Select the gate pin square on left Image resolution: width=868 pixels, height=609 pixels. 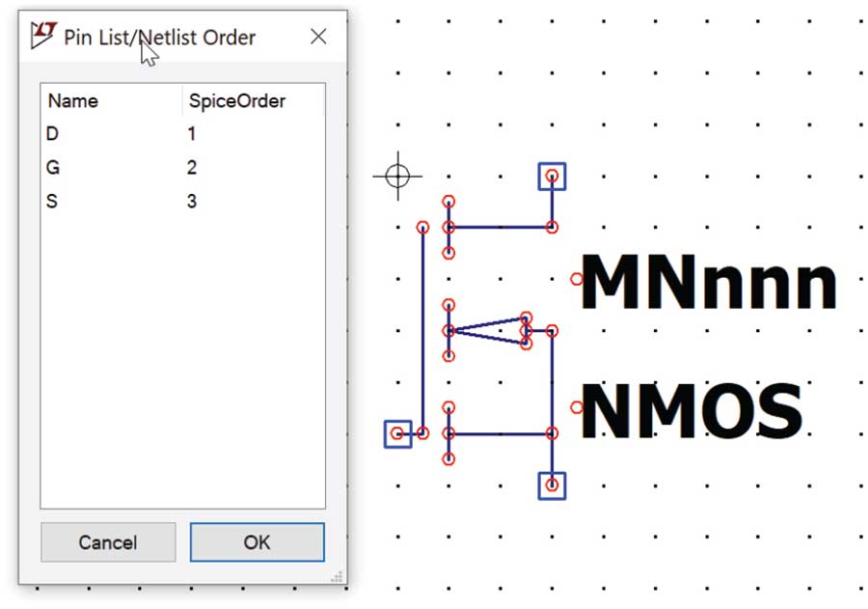397,434
